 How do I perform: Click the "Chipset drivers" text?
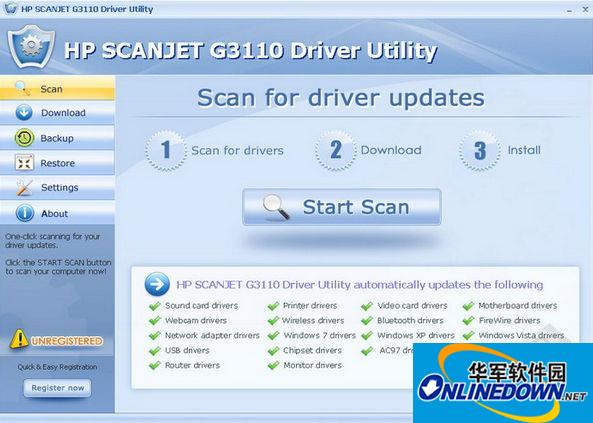tap(312, 350)
